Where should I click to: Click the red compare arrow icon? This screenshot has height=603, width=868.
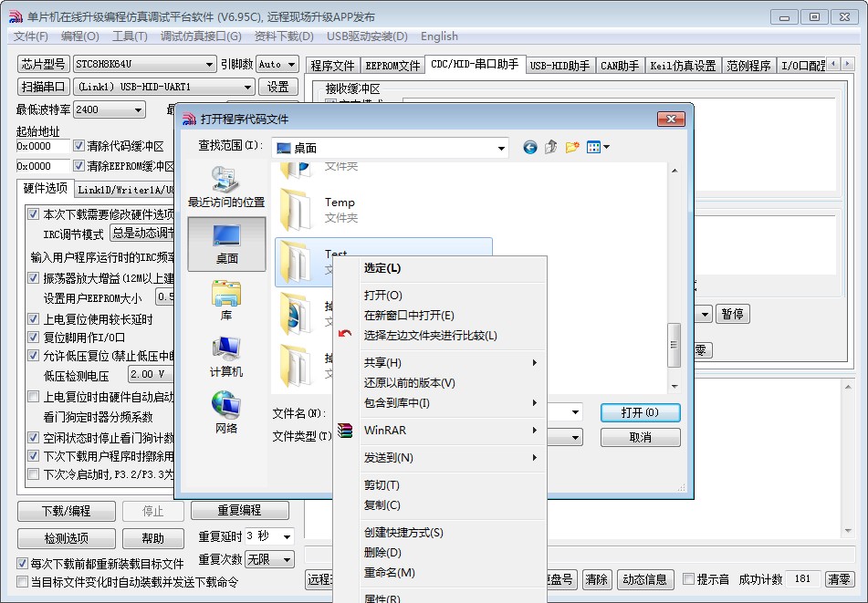pyautogui.click(x=345, y=334)
